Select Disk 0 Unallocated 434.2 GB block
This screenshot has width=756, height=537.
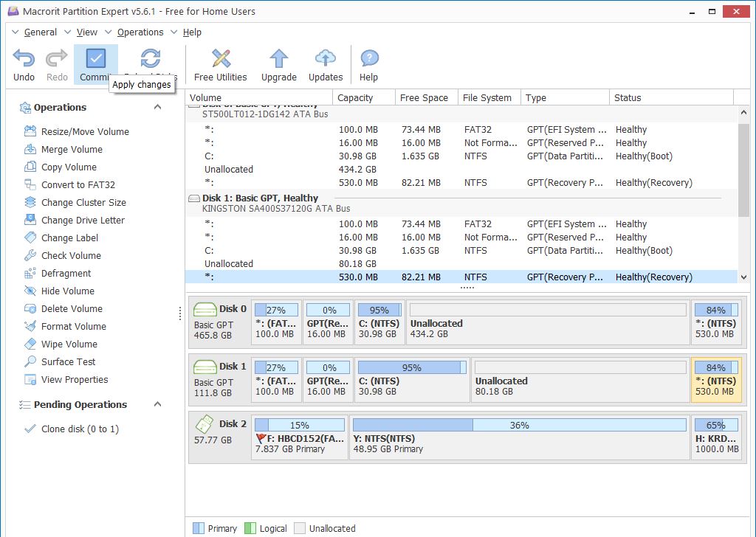click(547, 322)
